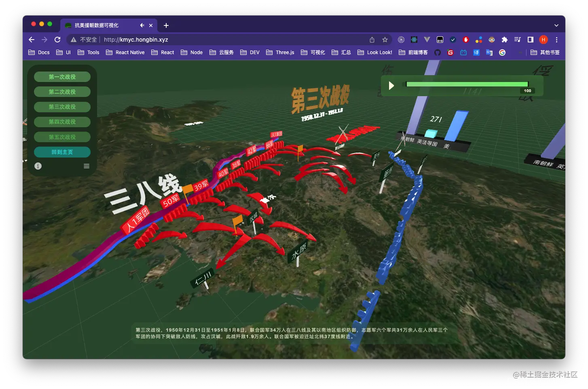Screen dimensions: 588x389
Task: Expand the Docs bookmark folder
Action: pos(39,53)
